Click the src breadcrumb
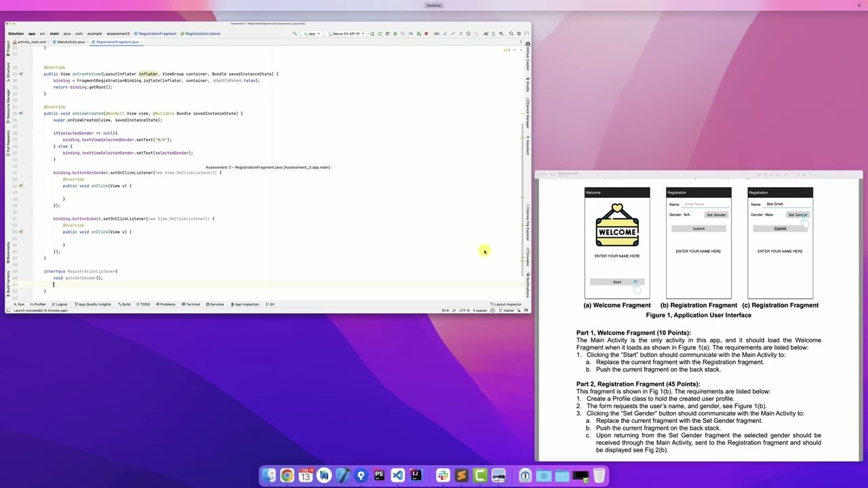The width and height of the screenshot is (868, 488). click(42, 33)
